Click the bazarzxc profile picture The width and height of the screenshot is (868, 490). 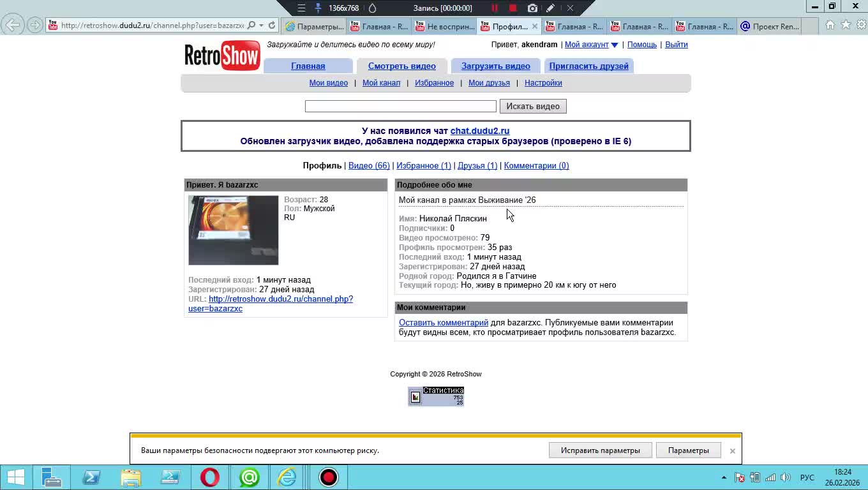233,230
